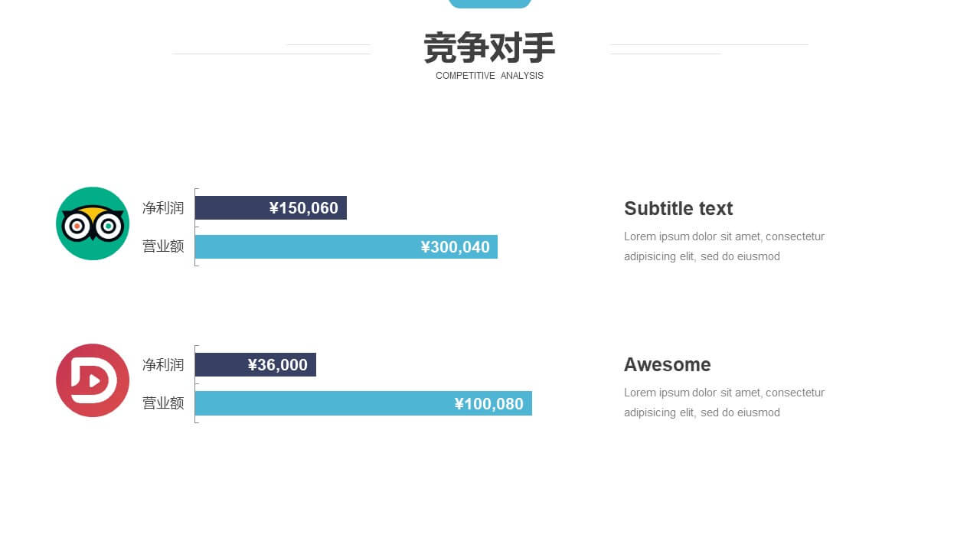Click the ¥100,080 value text

(x=489, y=404)
